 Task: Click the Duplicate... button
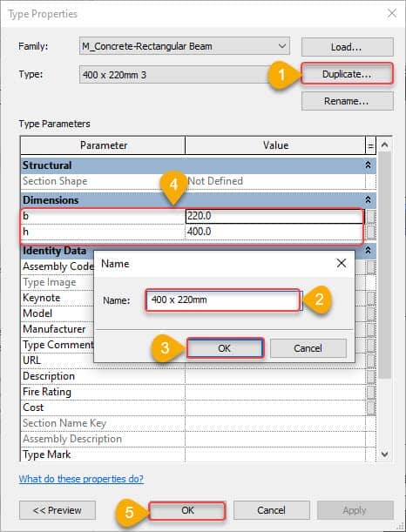(347, 74)
